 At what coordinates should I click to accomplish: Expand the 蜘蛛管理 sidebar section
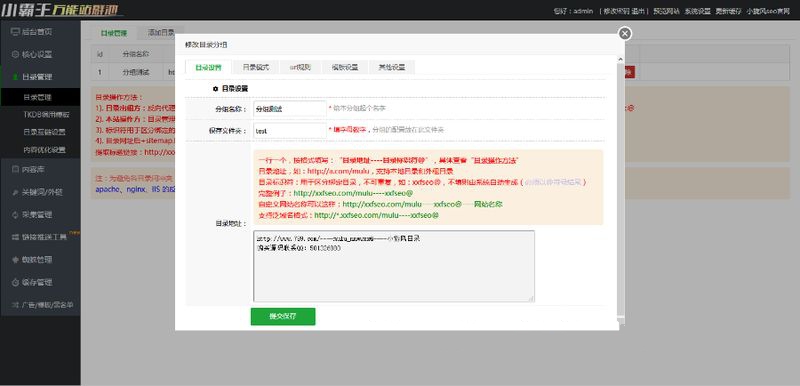click(x=40, y=260)
